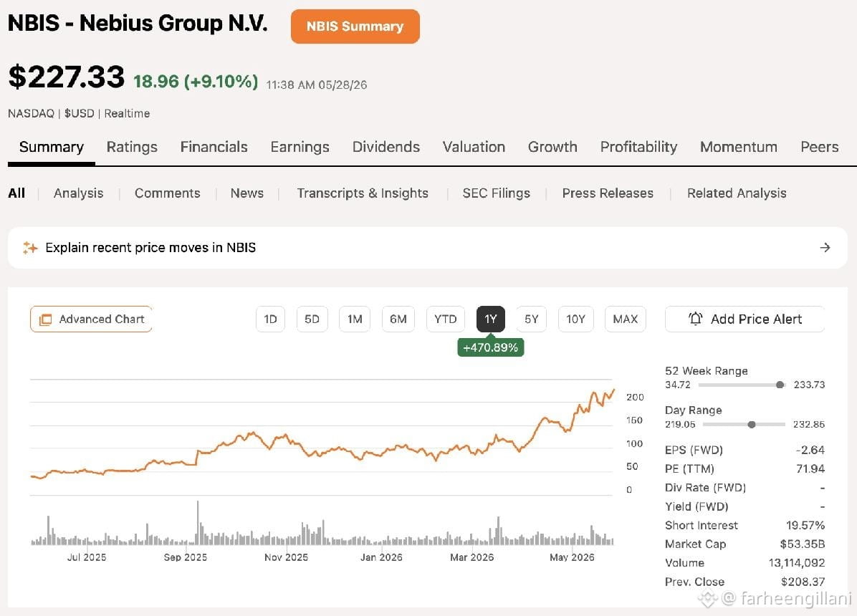The image size is (857, 616).
Task: Click the PE (TTM) value 71.94
Action: click(x=810, y=468)
